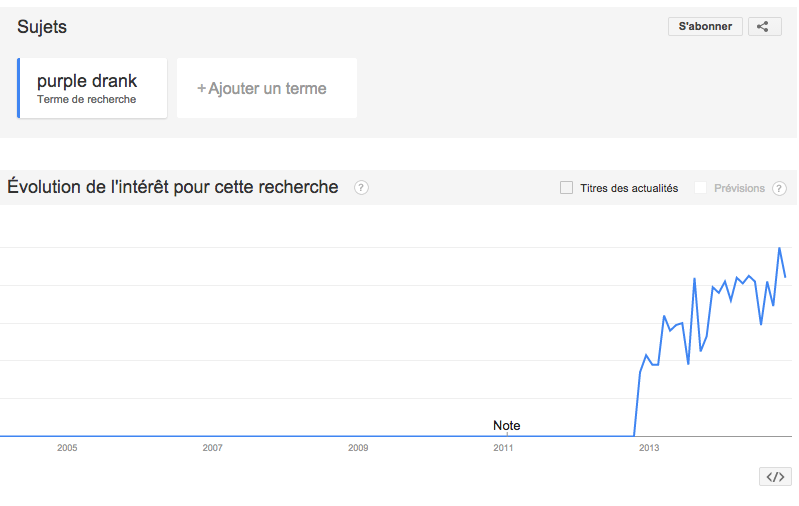Viewport: 799px width, 506px height.
Task: Click the 2013 label on the timeline axis
Action: click(x=649, y=448)
